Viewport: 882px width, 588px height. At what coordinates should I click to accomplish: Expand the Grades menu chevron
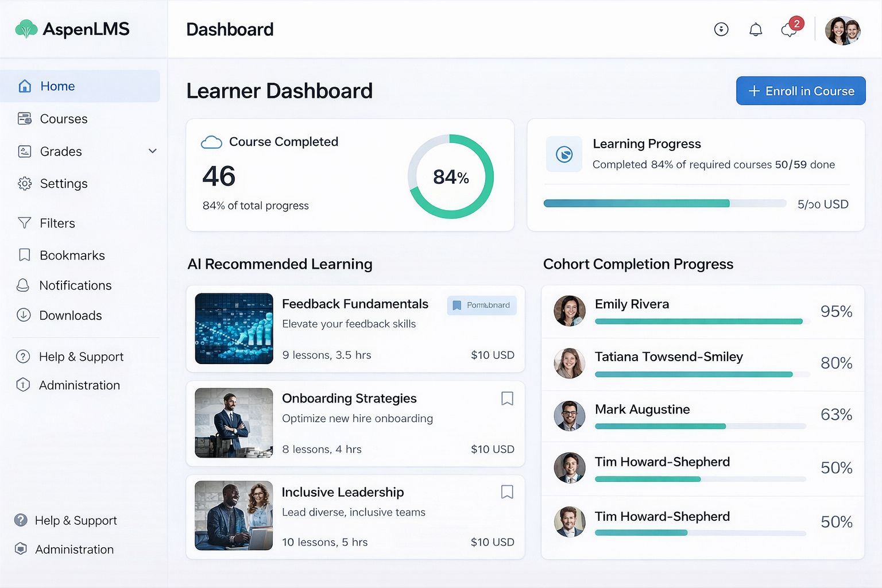point(153,151)
